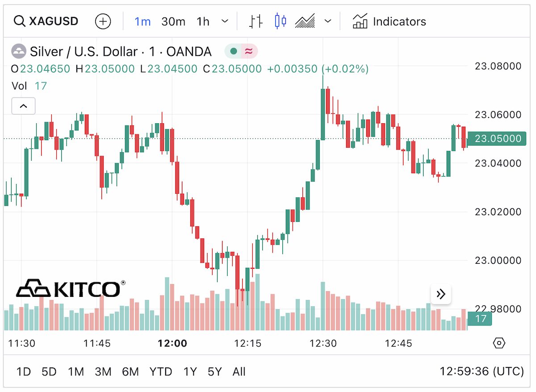Add a symbol with the plus icon
Image resolution: width=536 pixels, height=392 pixels.
(103, 21)
